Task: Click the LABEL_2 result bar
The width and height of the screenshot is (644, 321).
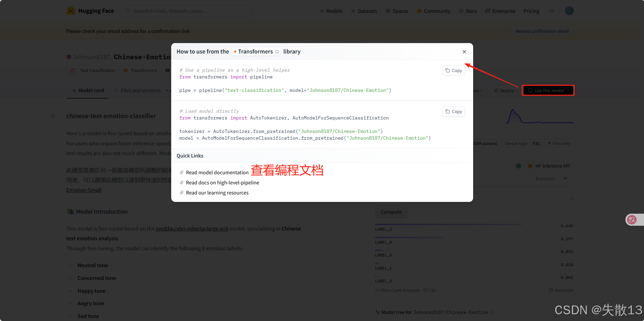Action: [449, 224]
